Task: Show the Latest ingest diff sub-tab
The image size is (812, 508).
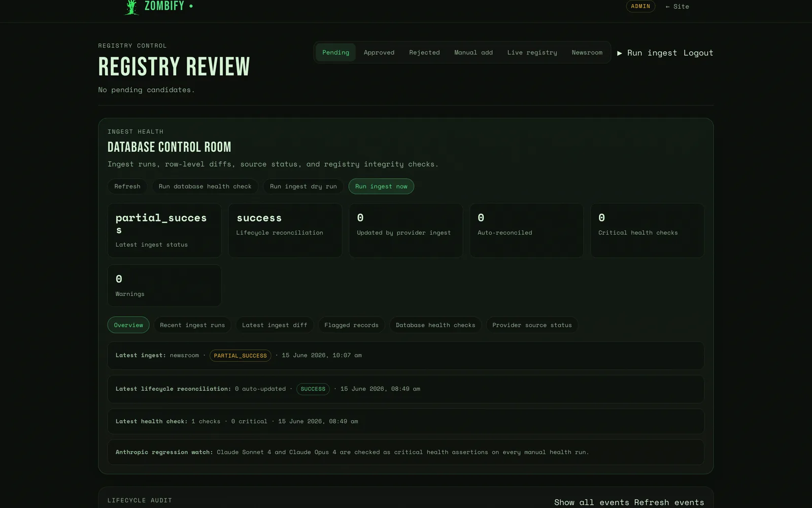Action: (275, 325)
